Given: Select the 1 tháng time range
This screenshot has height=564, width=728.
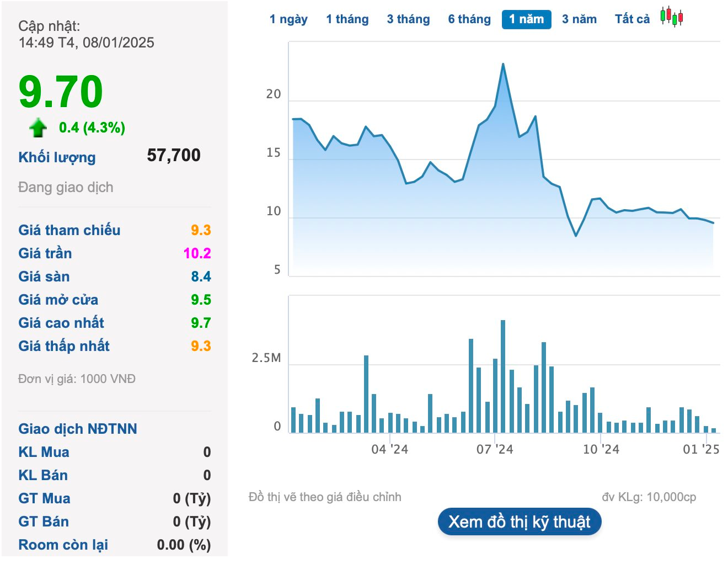Looking at the screenshot, I should pos(347,19).
